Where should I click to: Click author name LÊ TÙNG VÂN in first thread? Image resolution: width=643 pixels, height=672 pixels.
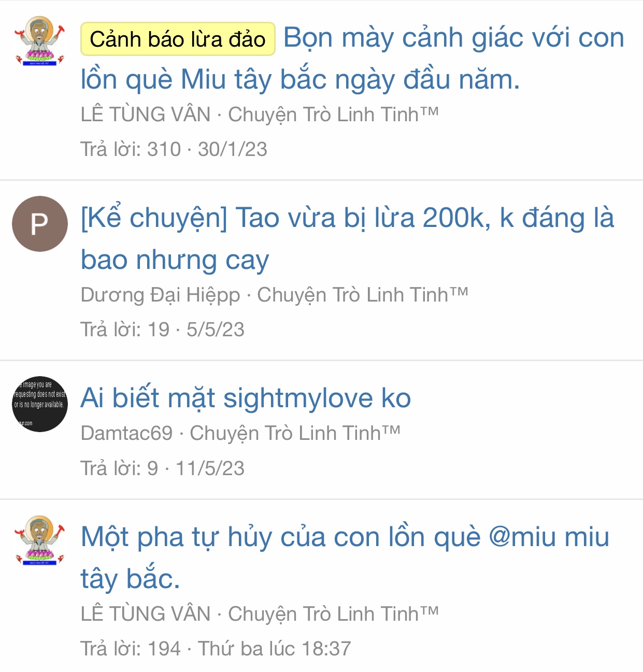click(146, 115)
